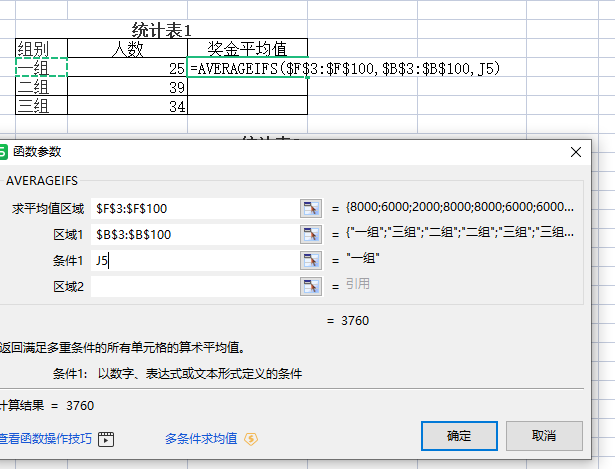Click the 返回满足多重条件 description text
615x469 pixels.
pyautogui.click(x=122, y=347)
